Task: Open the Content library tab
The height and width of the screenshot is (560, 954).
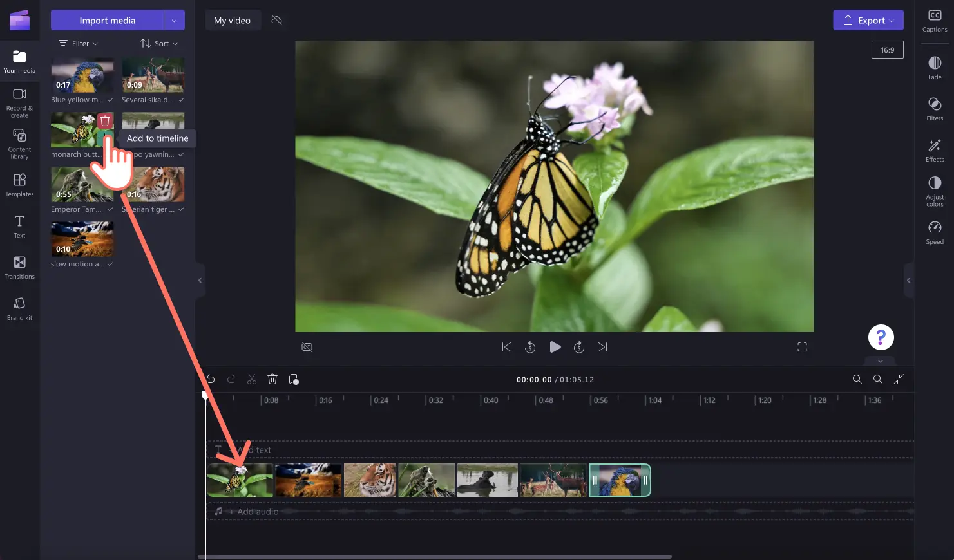Action: pyautogui.click(x=19, y=142)
